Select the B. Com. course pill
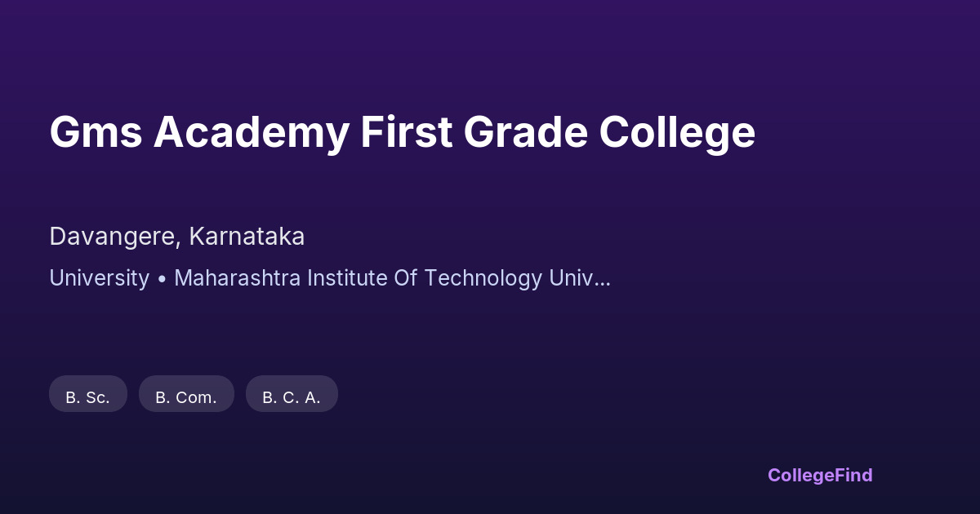 pyautogui.click(x=186, y=397)
